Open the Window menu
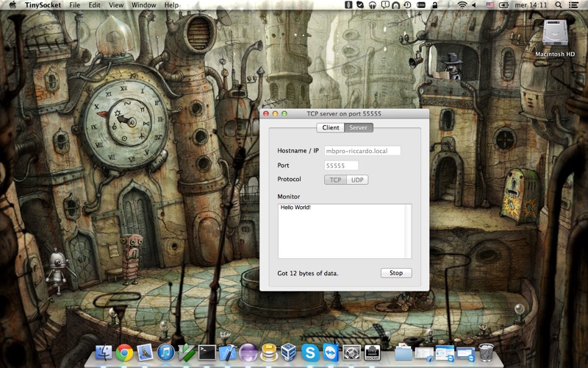 143,5
